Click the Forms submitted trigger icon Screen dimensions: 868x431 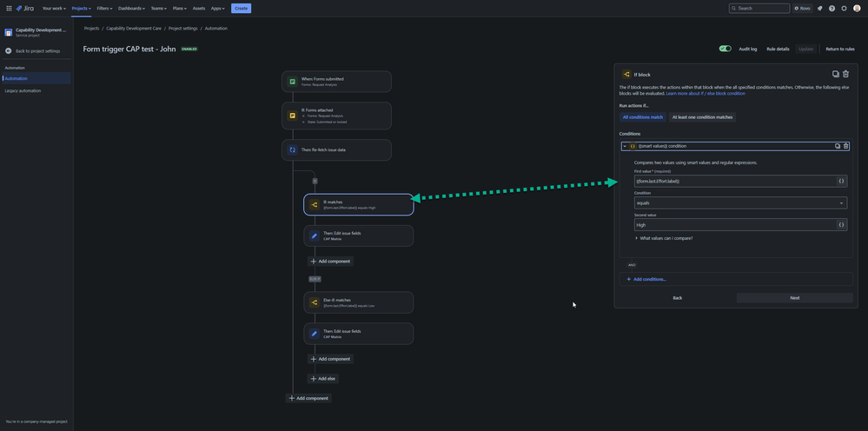point(292,82)
